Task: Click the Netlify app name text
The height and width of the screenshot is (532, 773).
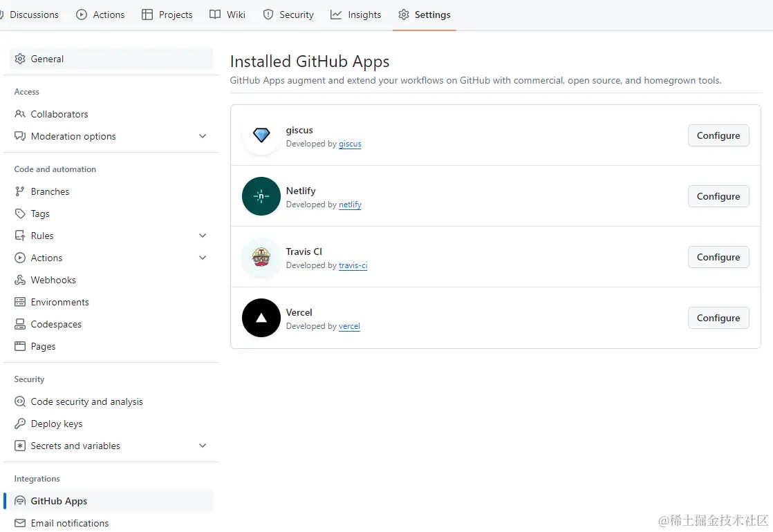Action: (301, 191)
